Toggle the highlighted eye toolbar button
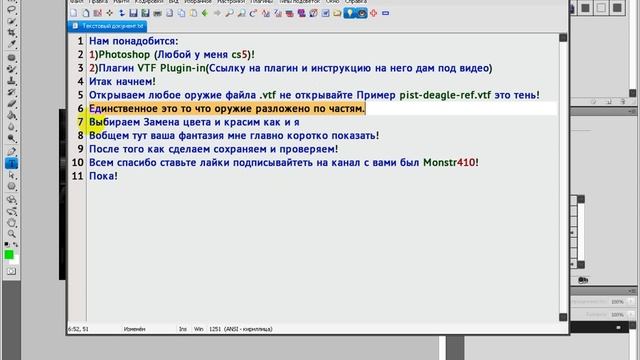Screen dimensions: 640x360 [362, 13]
